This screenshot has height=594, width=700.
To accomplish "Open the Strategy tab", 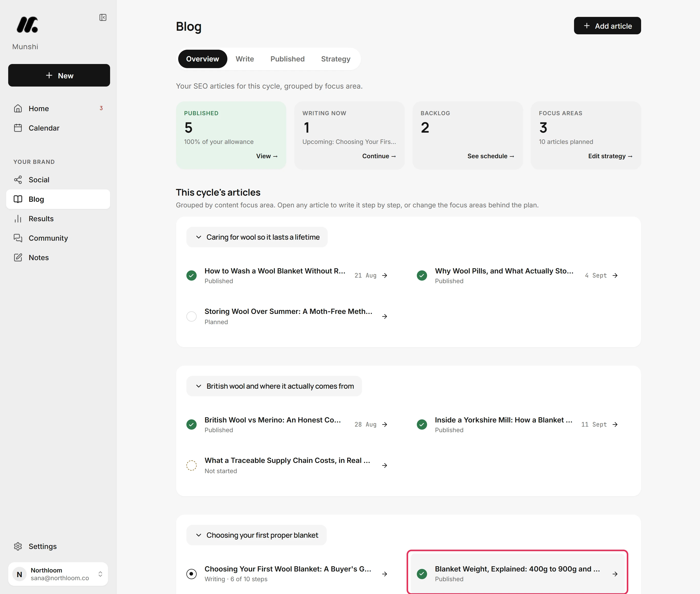I will coord(336,59).
